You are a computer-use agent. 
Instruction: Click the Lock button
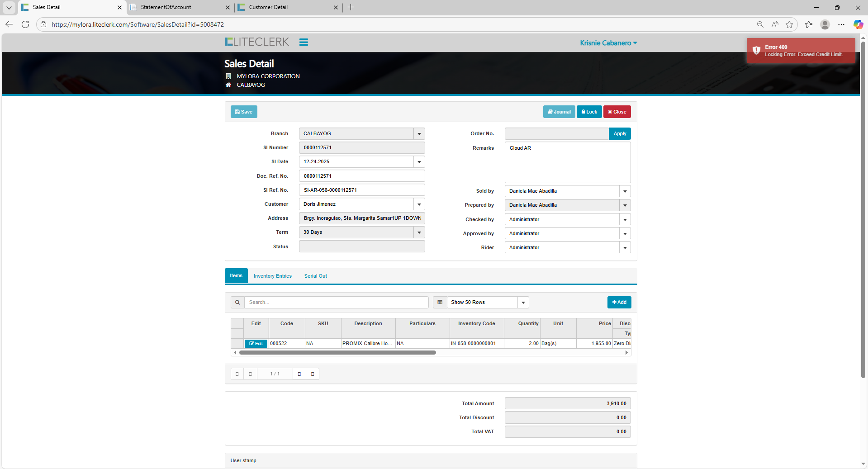point(589,112)
